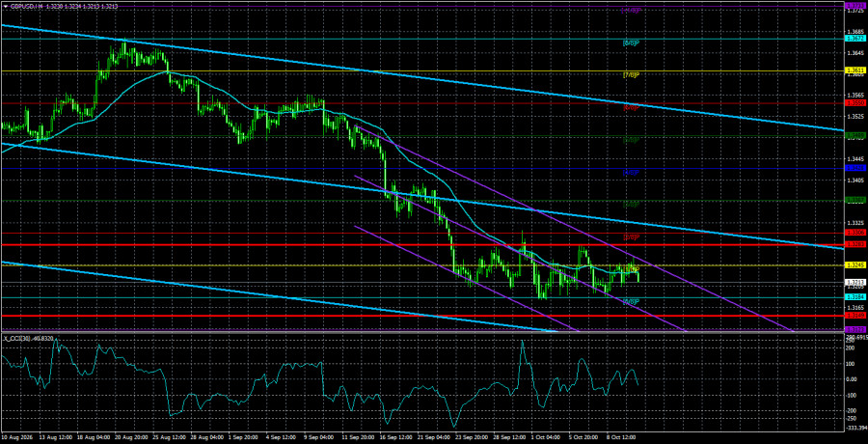
Task: Click the 10 Aug 2026 date label
Action: click(15, 437)
